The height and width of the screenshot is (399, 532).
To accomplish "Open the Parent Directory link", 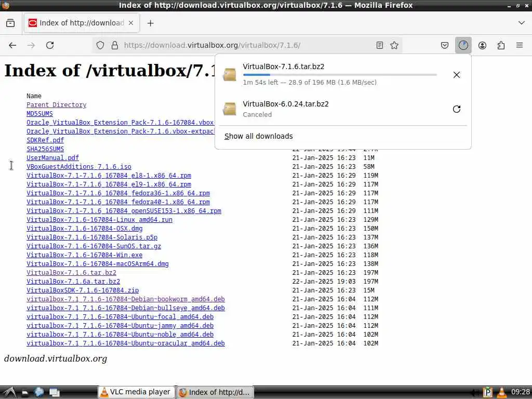I will tap(56, 105).
